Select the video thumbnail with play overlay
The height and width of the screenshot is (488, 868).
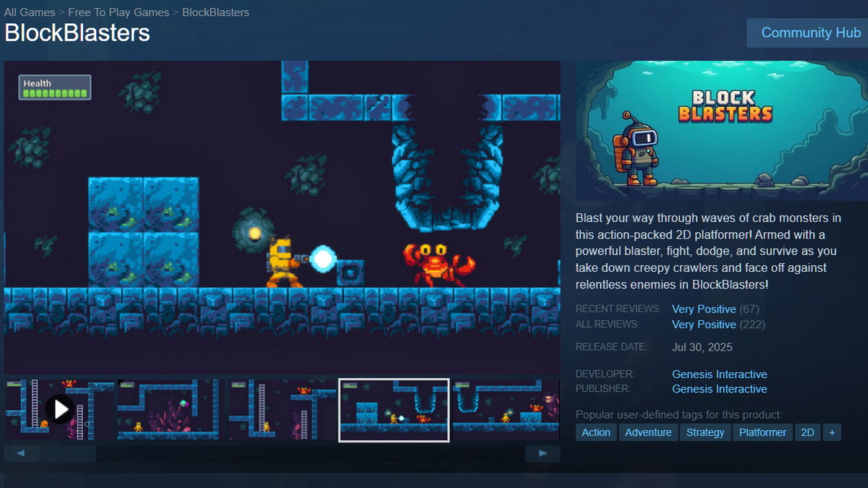pos(61,408)
